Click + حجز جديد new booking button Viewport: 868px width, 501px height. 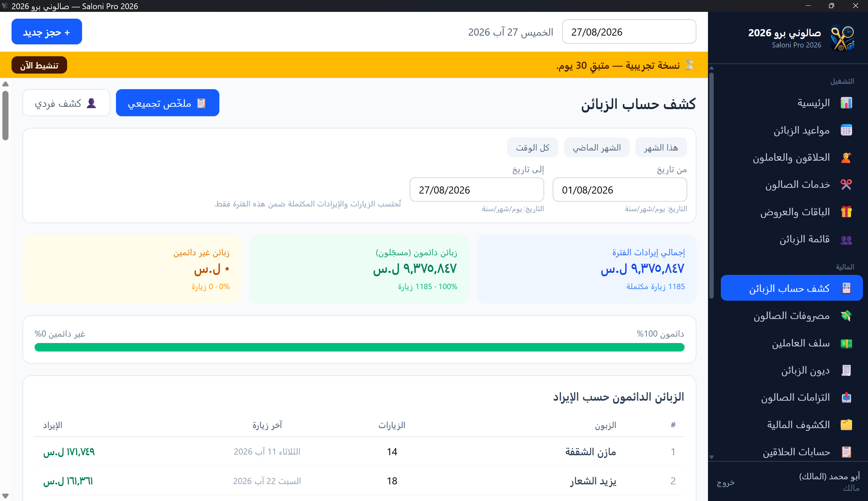[47, 32]
